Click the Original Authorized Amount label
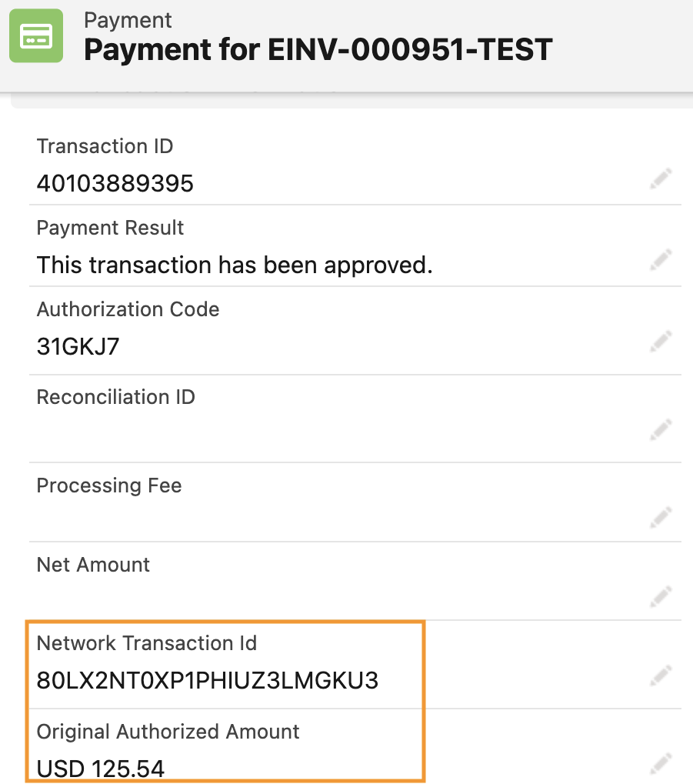The image size is (693, 784). pyautogui.click(x=168, y=731)
